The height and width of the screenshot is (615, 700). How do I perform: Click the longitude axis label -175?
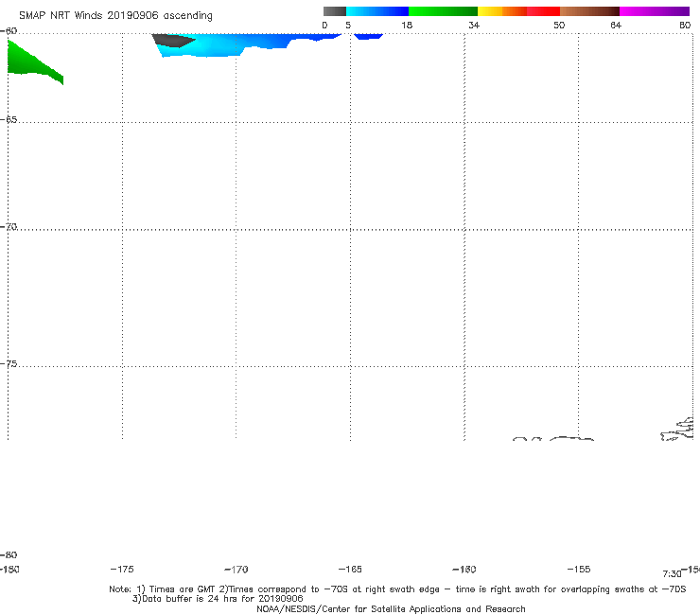(122, 569)
